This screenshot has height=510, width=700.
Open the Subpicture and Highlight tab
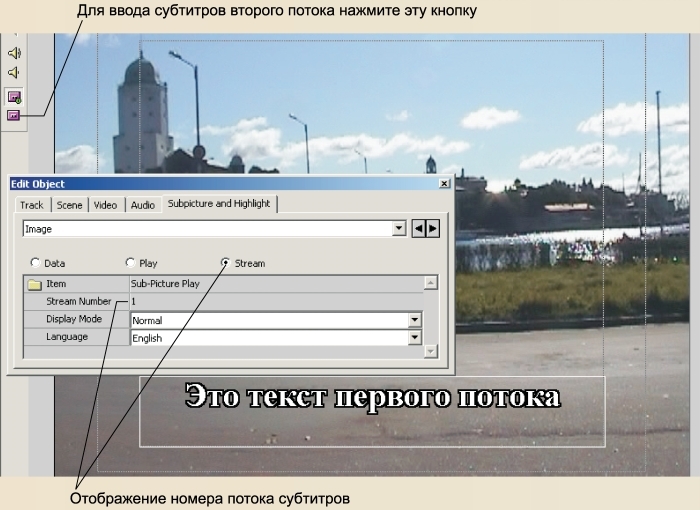[219, 204]
